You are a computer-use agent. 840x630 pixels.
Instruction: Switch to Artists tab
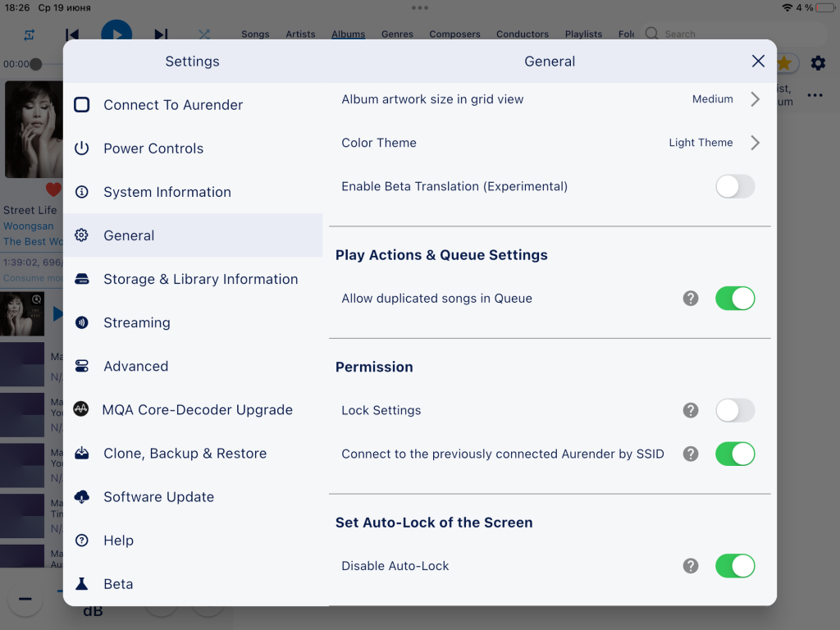[x=300, y=34]
